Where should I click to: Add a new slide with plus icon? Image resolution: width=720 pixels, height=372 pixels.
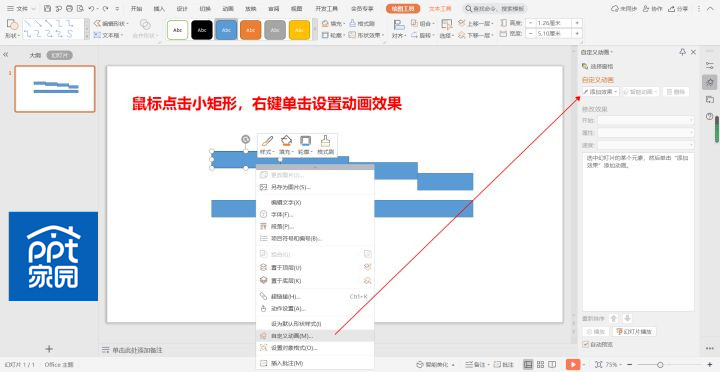(x=49, y=349)
